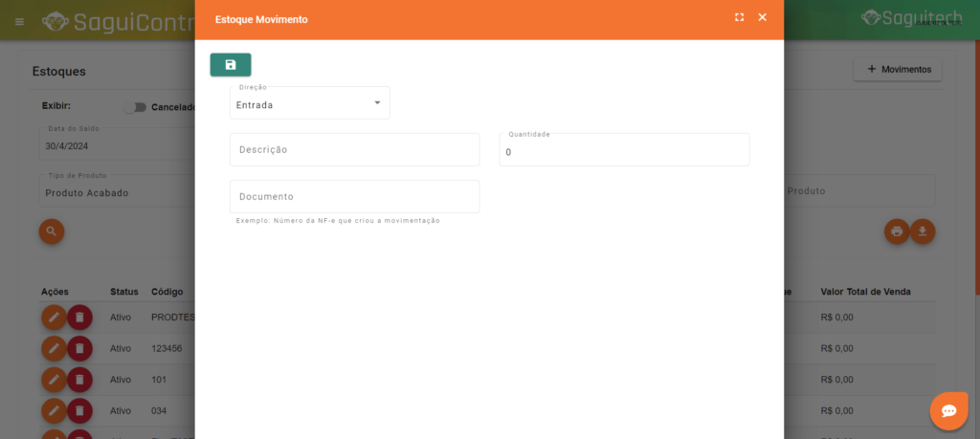
Task: Click the Quantidade input field
Action: tap(624, 151)
